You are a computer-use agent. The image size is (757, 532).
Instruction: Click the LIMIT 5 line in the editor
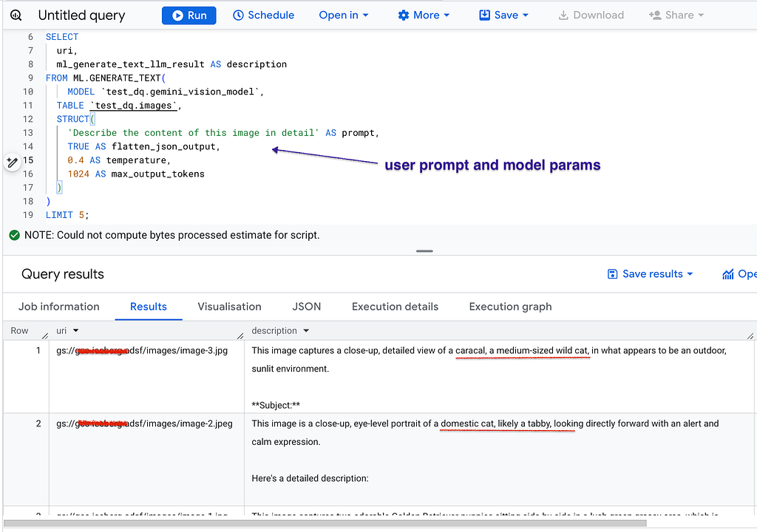pyautogui.click(x=67, y=215)
